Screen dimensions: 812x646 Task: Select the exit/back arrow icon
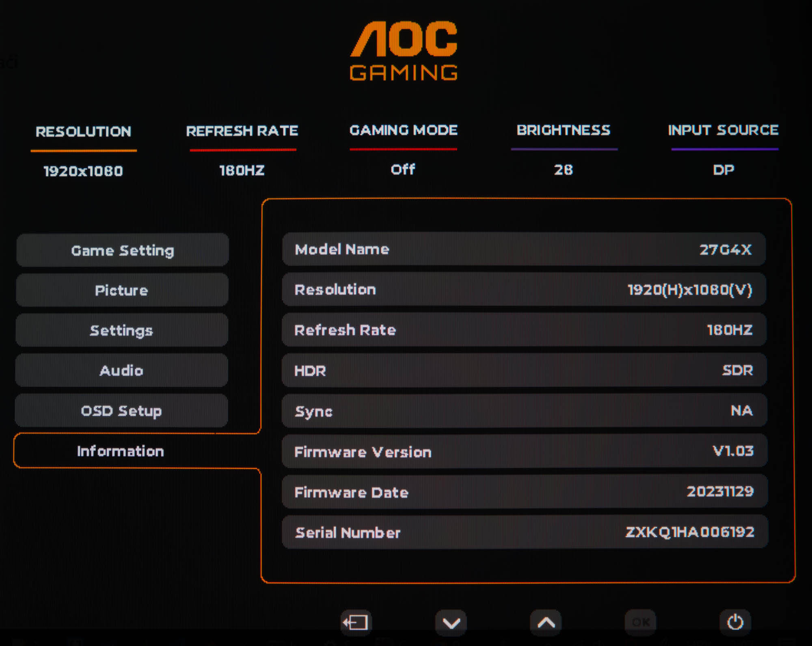pos(355,622)
